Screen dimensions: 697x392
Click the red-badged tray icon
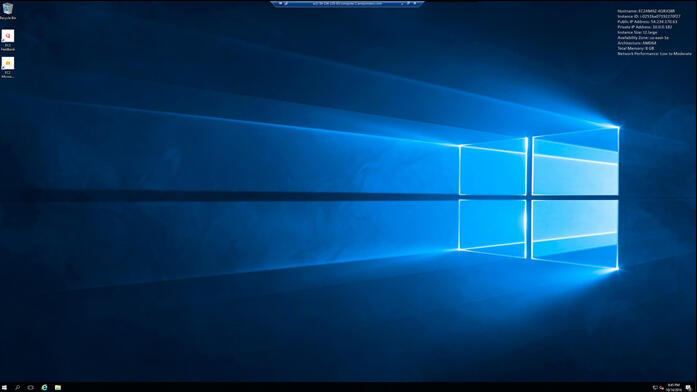tap(662, 388)
